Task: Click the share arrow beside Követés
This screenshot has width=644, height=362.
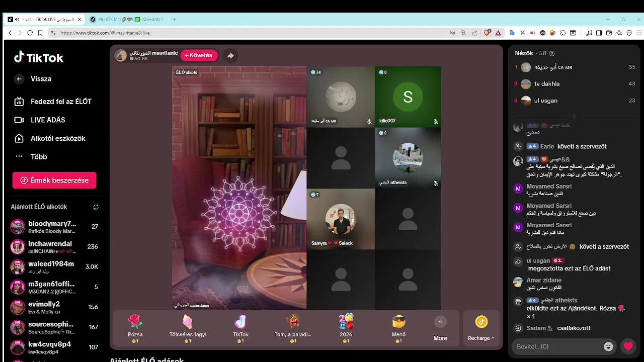Action: (x=230, y=55)
